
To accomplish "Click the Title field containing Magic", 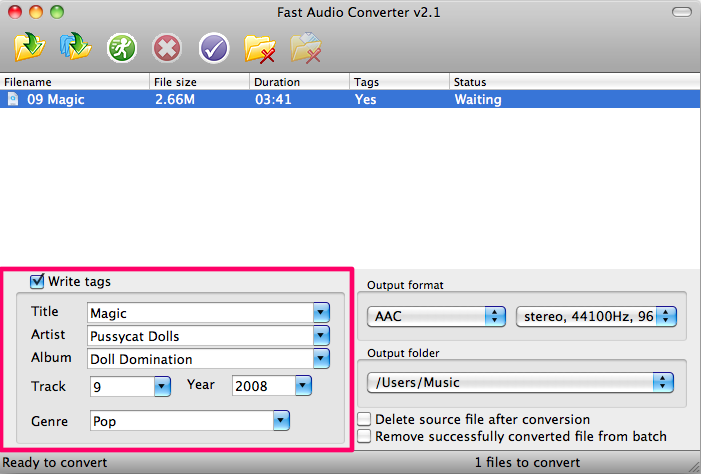I will coord(200,313).
